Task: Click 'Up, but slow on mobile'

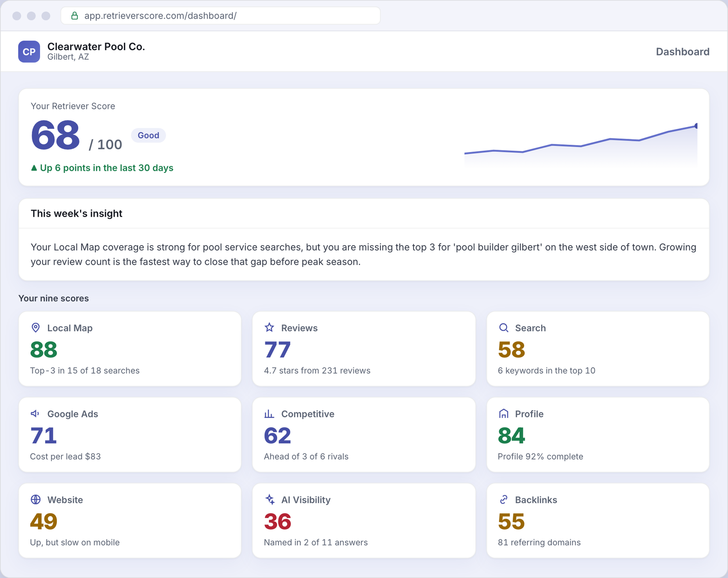Action: pos(75,543)
